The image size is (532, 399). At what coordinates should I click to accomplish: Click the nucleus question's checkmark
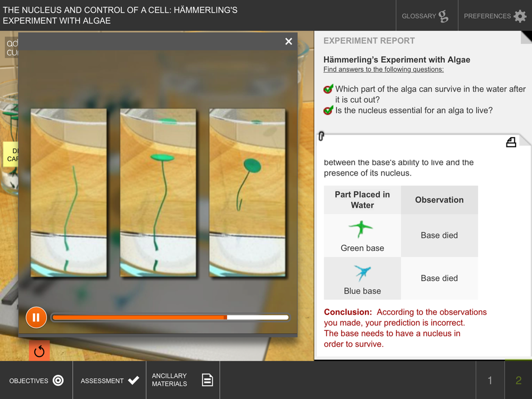pos(328,110)
